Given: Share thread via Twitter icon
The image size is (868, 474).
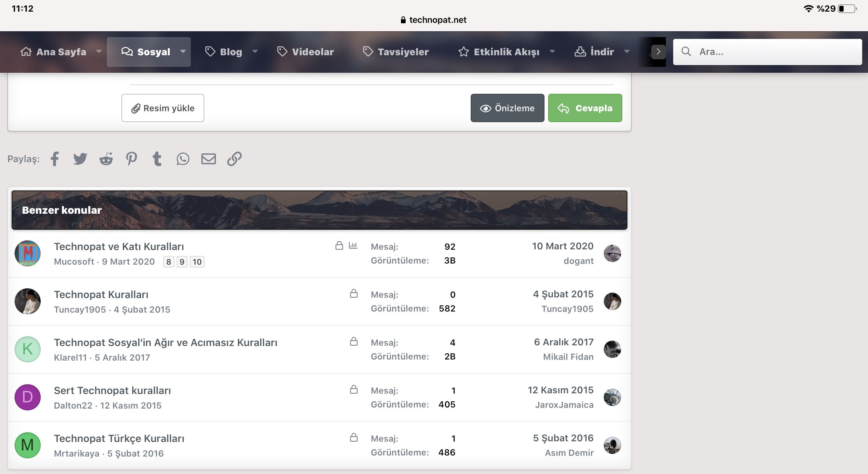Looking at the screenshot, I should [80, 159].
